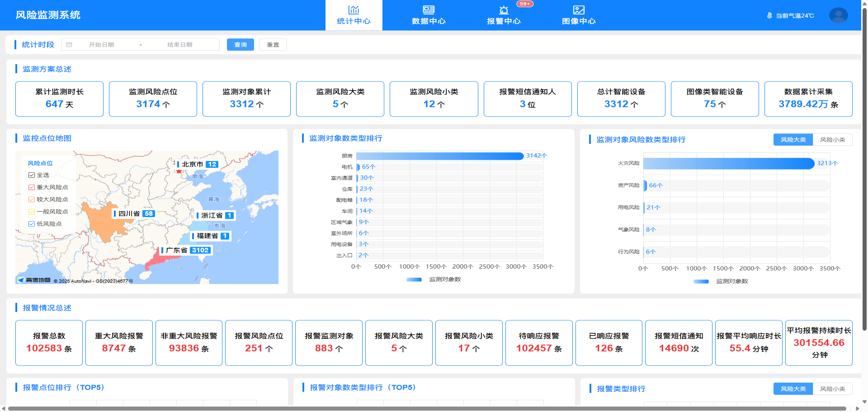Click the 广东省 3102 map label

(x=186, y=250)
